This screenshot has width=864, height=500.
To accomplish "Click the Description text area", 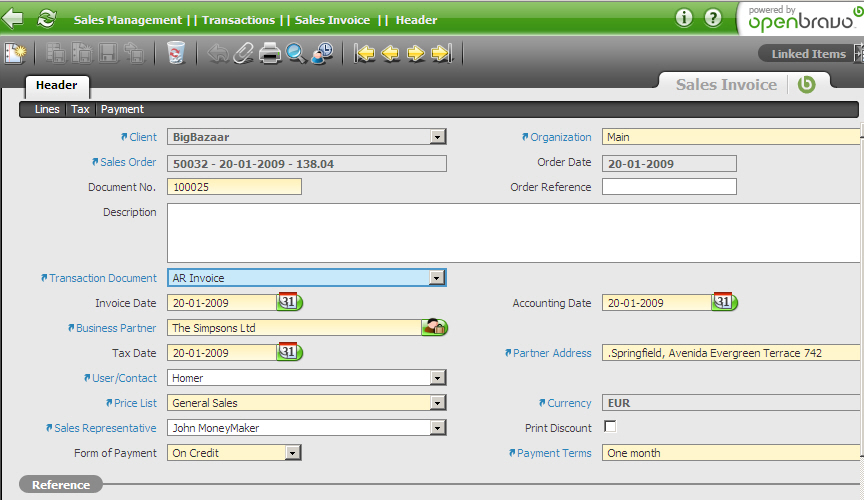I will click(x=513, y=233).
